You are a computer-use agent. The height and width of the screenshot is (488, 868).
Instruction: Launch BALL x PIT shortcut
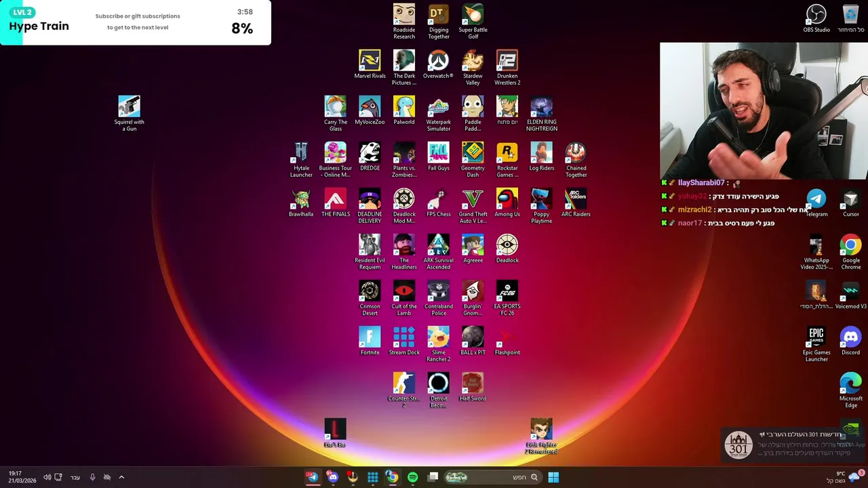point(473,340)
